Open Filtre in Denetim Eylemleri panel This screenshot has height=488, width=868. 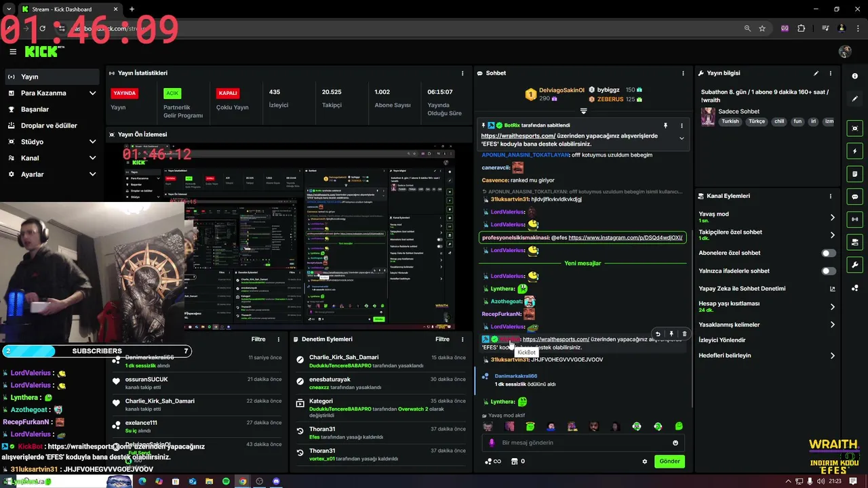[442, 340]
